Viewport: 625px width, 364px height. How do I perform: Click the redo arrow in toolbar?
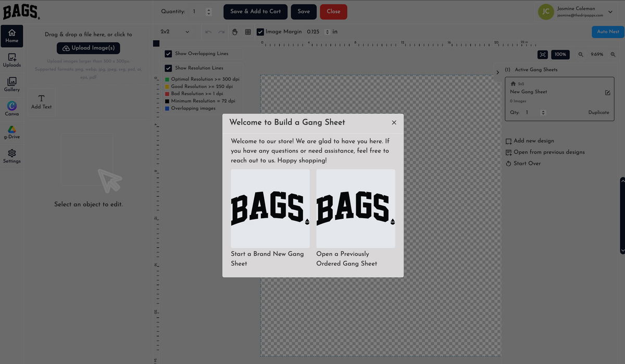click(221, 32)
